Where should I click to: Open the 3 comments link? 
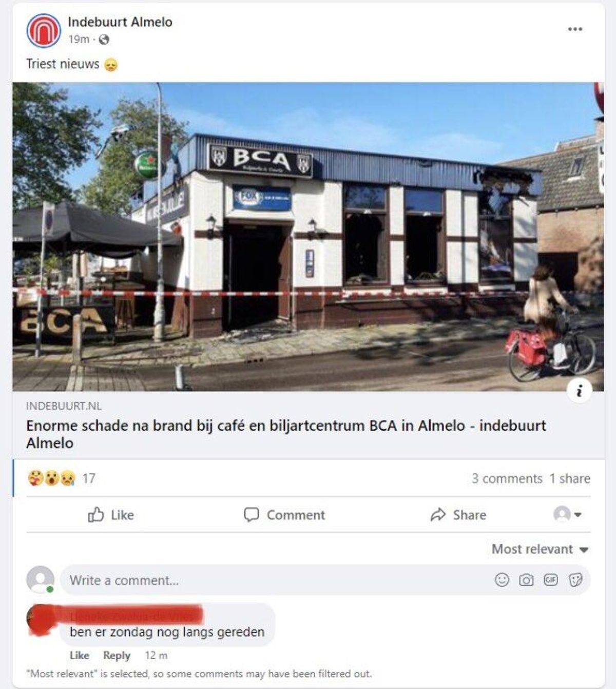pos(507,479)
